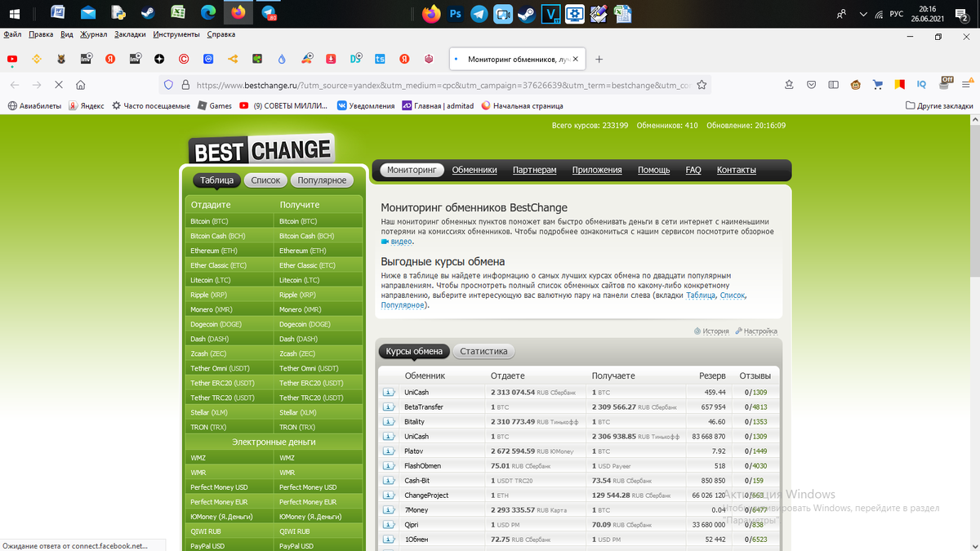Open reviews count 4813 for BetaTransfer

[x=759, y=407]
